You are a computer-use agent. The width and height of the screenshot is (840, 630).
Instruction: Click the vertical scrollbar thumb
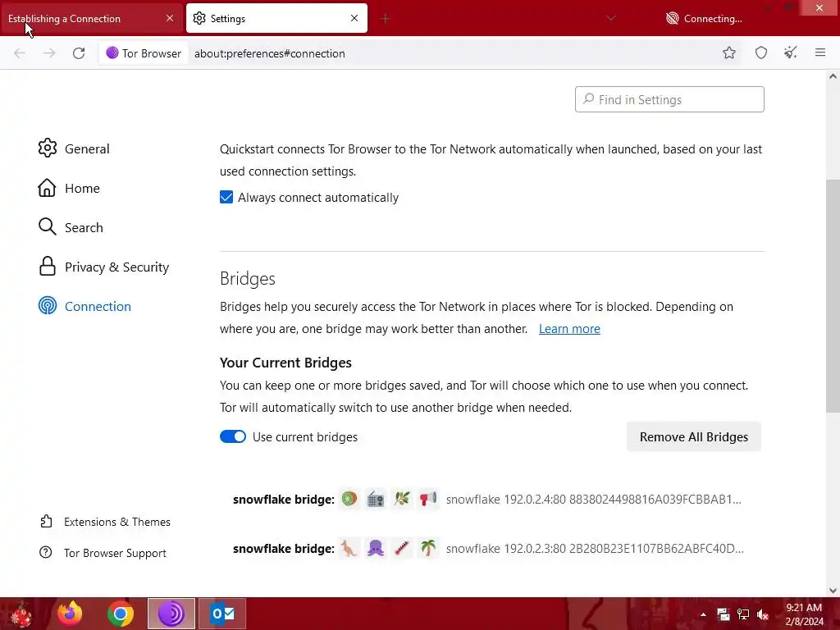coord(833,295)
